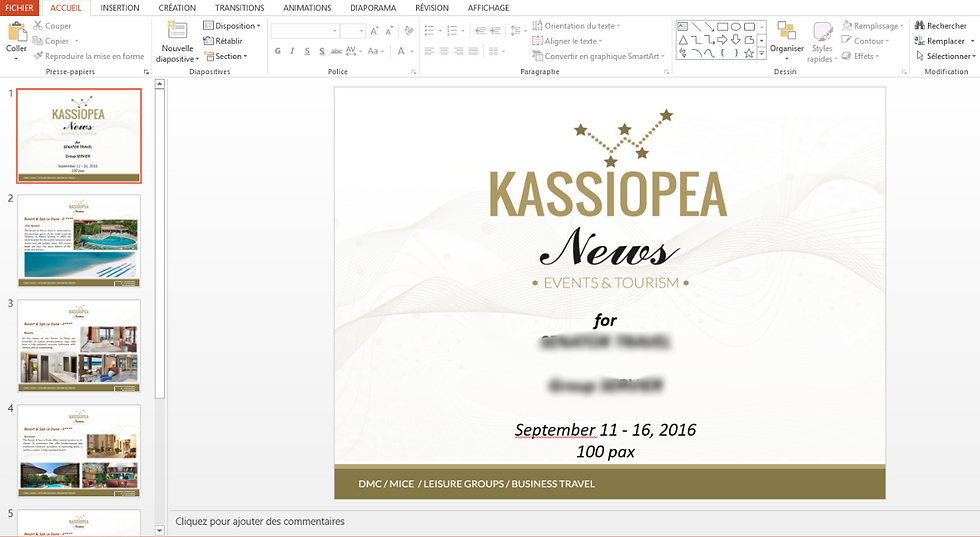Click the slide panel scroll-down arrow
Image resolution: width=980 pixels, height=537 pixels.
(x=159, y=530)
